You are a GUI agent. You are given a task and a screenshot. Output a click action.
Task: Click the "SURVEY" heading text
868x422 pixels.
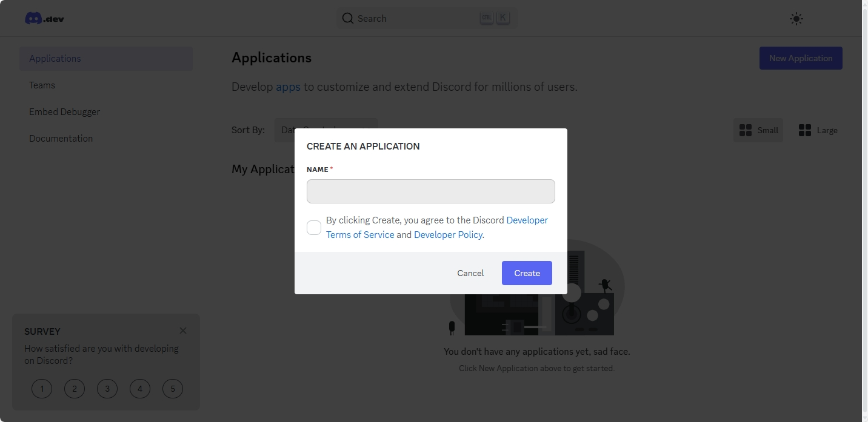pos(42,332)
